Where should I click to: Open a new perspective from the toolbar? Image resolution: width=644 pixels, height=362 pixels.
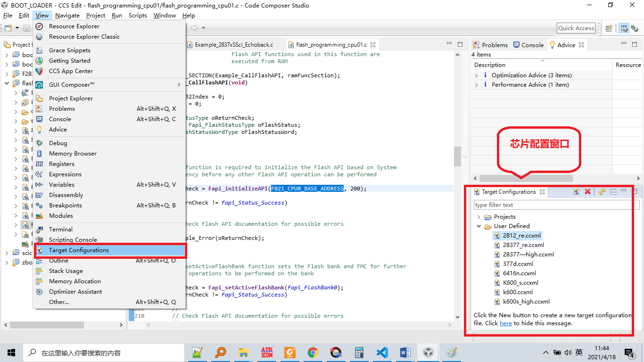tap(609, 28)
